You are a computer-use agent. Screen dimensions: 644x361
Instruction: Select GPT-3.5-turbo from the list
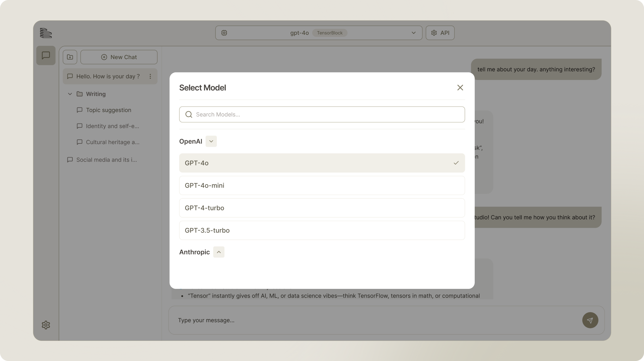(x=322, y=230)
